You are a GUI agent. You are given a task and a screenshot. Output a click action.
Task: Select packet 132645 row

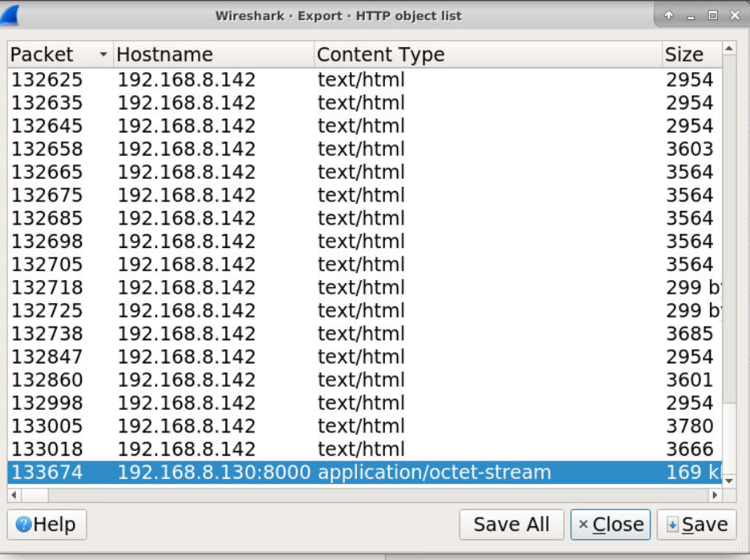(364, 126)
